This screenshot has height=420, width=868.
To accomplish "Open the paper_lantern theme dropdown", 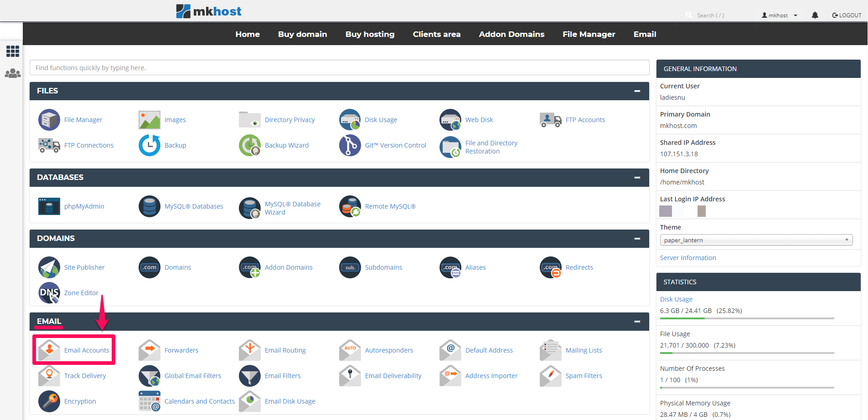I will 756,240.
